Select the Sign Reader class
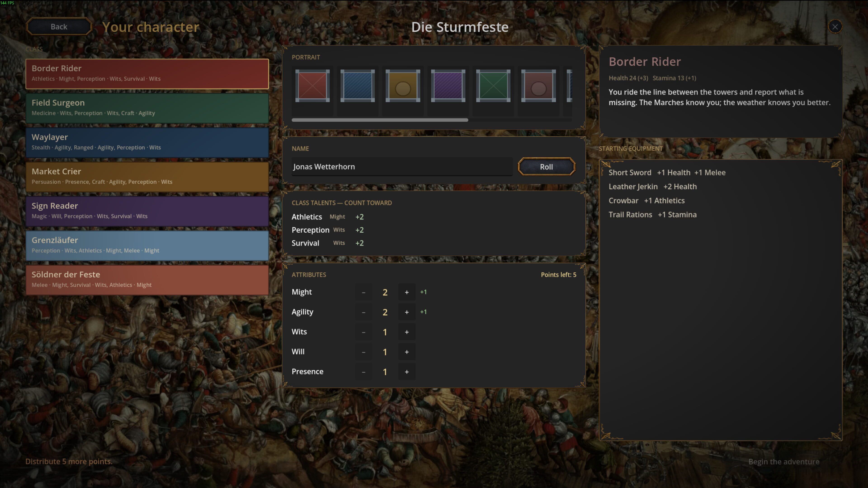This screenshot has width=868, height=488. tap(147, 211)
